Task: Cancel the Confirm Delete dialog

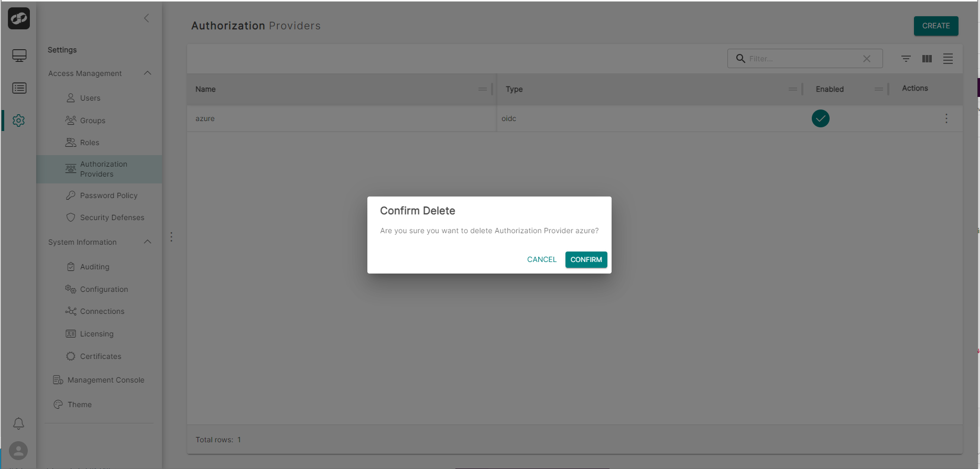Action: (541, 259)
